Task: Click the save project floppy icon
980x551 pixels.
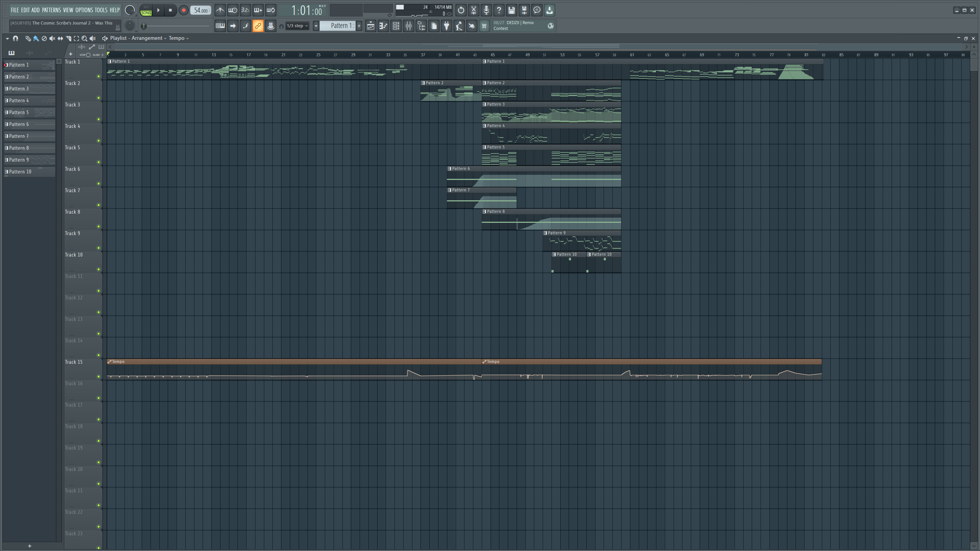Action: 511,10
